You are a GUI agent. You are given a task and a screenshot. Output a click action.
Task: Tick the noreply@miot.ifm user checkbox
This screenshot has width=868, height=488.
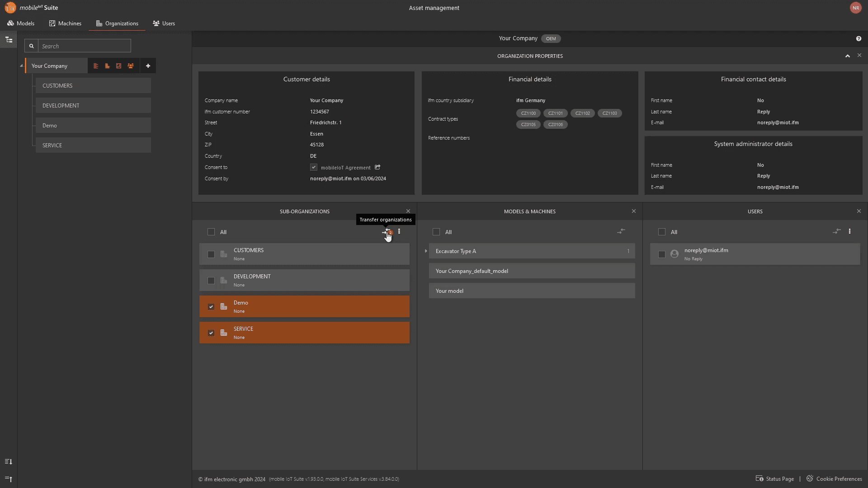point(662,254)
